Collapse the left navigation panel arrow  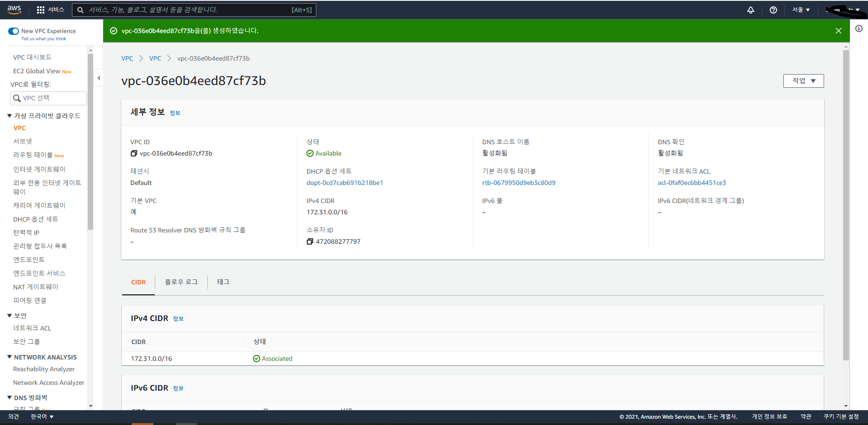pyautogui.click(x=99, y=78)
